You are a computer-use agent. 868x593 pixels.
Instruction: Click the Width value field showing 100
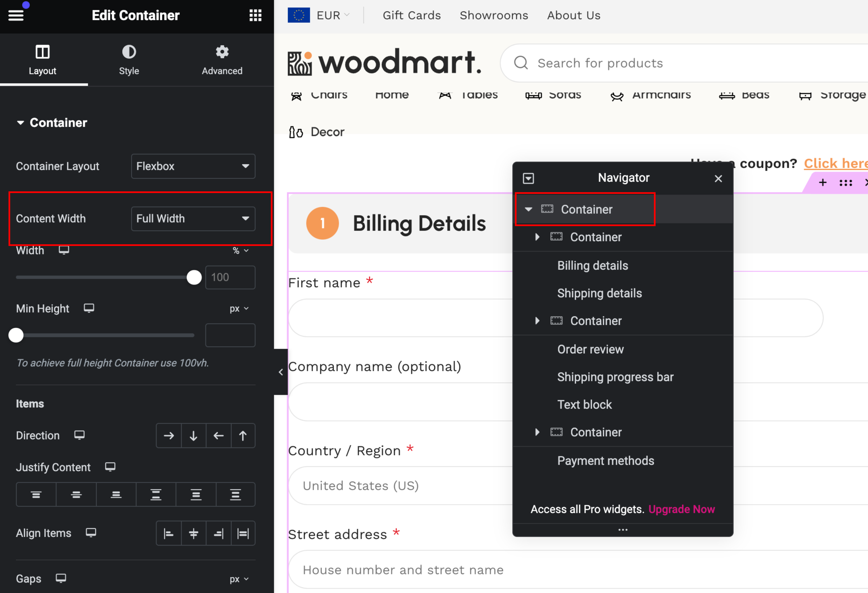click(230, 277)
